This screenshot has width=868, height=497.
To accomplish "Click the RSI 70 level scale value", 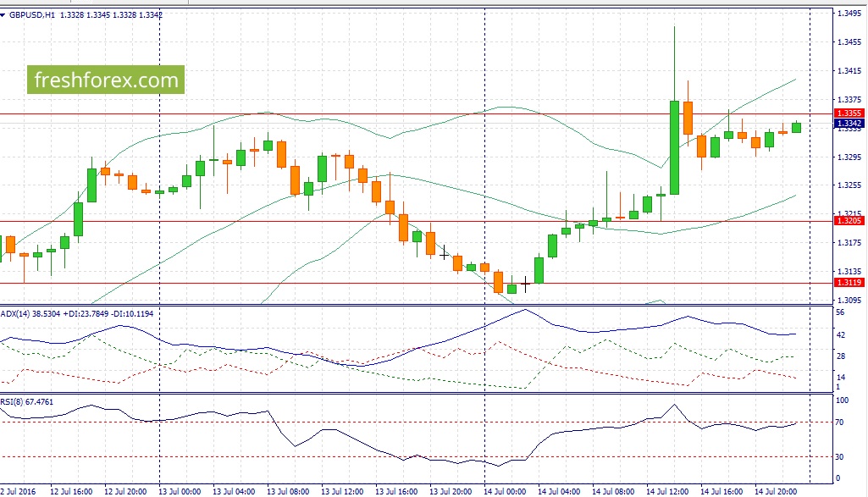I will point(839,422).
